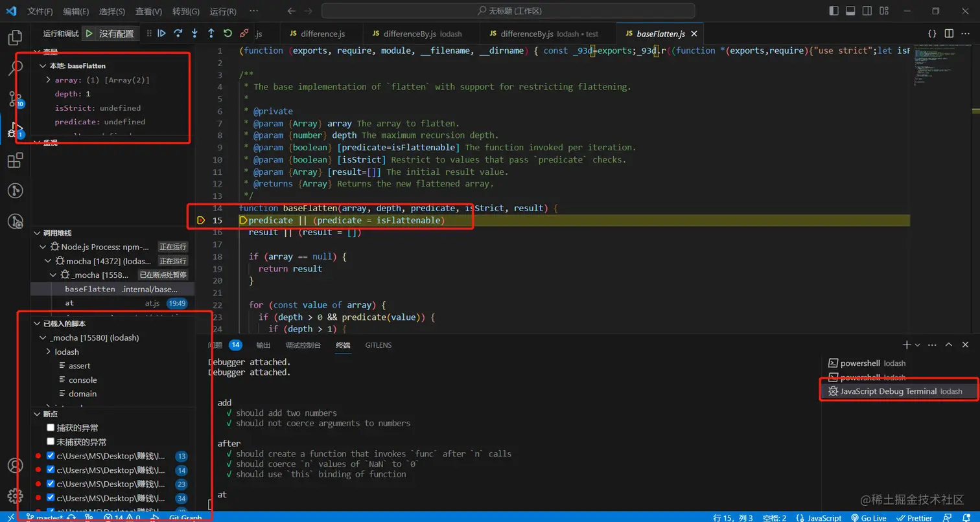Click the Continue debug button

(x=162, y=34)
